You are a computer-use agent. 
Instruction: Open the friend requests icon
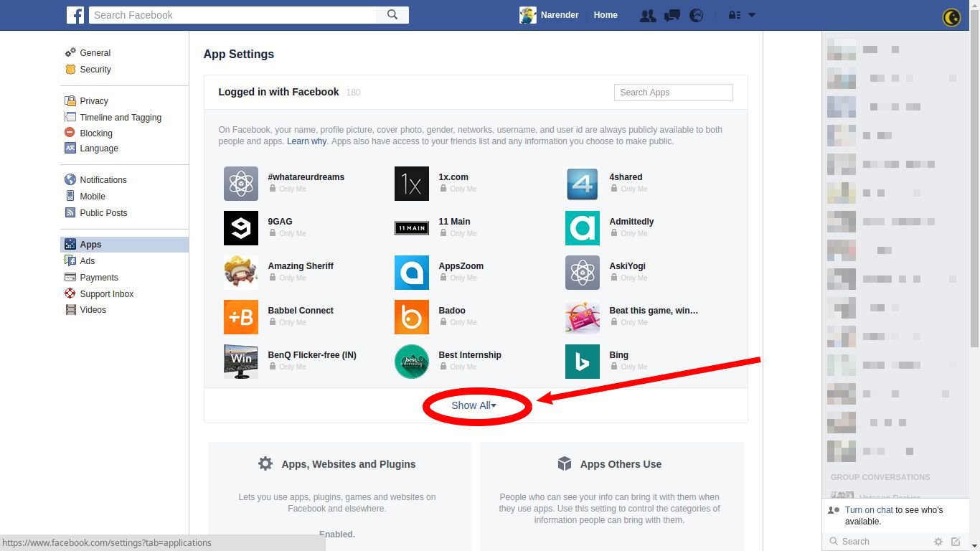pos(647,15)
